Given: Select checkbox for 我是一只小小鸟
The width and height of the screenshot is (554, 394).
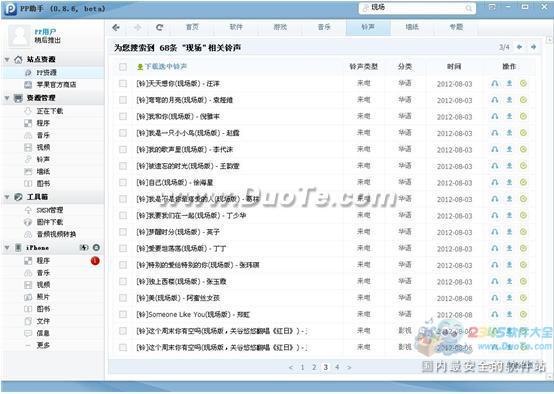Looking at the screenshot, I should pos(123,133).
